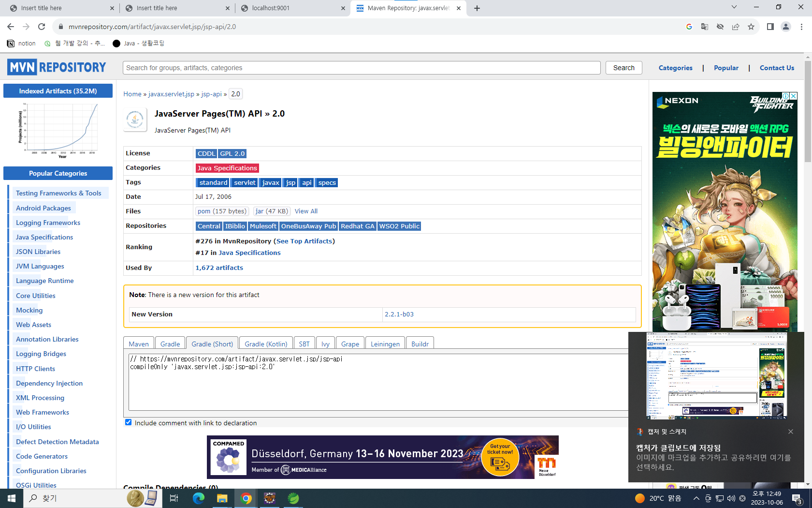Open the captured screenshot thumbnail notification

click(716, 376)
